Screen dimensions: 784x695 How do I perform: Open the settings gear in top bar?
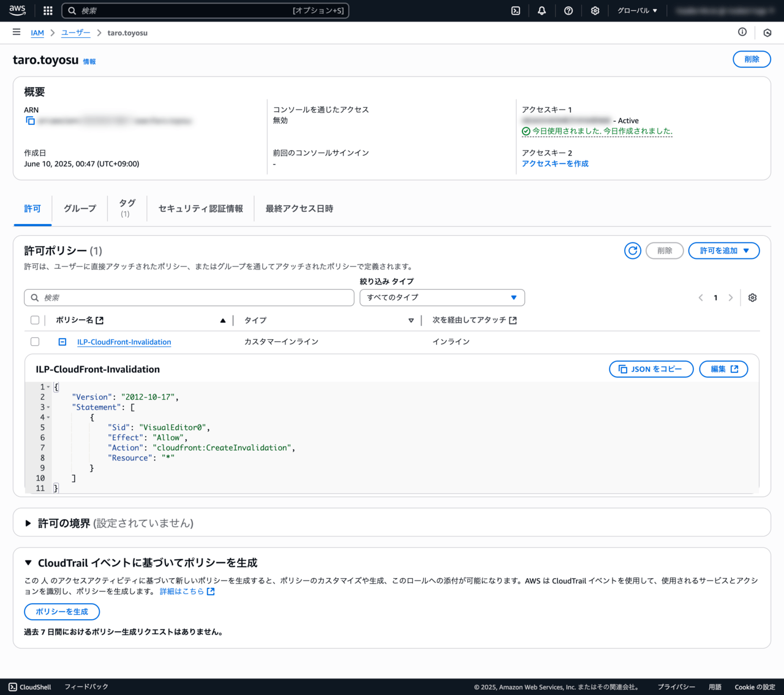595,10
